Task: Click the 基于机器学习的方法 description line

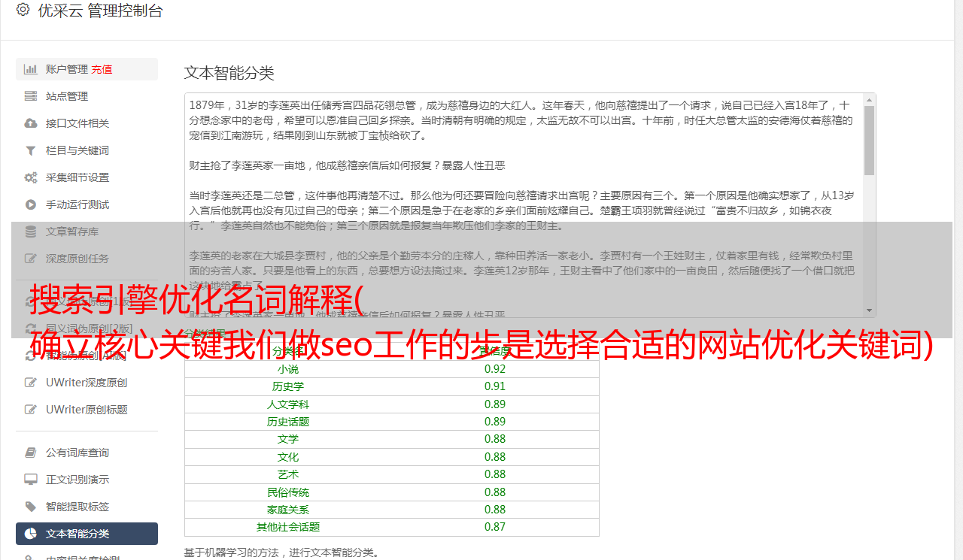Action: coord(282,552)
